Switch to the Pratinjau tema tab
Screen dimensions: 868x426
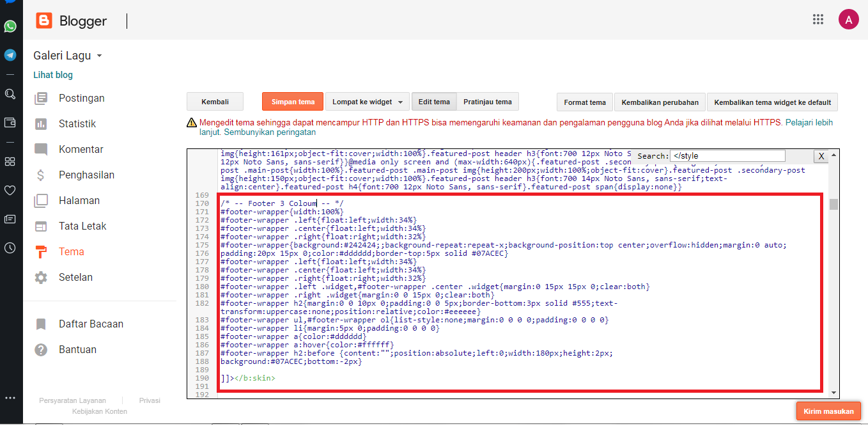tap(488, 102)
